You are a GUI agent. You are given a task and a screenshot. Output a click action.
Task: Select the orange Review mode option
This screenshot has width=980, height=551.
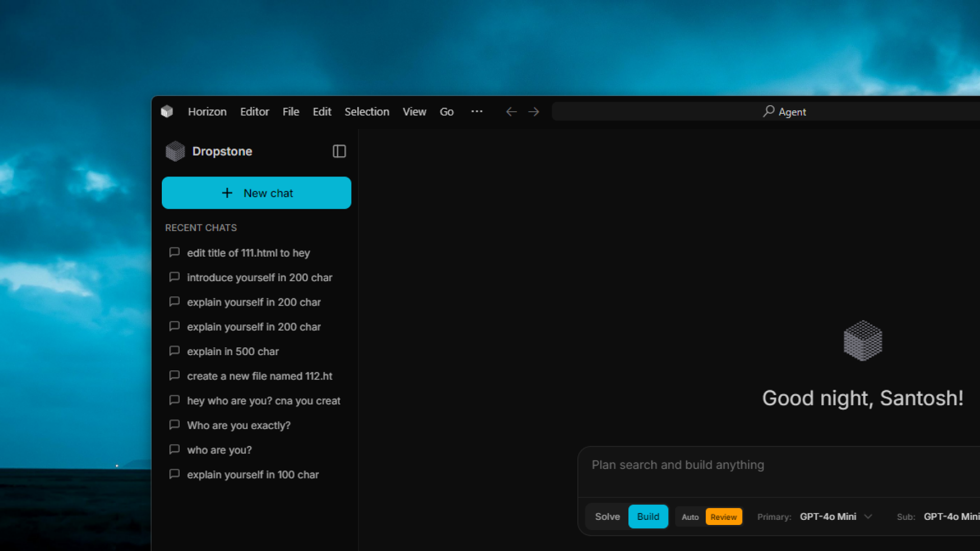(x=723, y=517)
